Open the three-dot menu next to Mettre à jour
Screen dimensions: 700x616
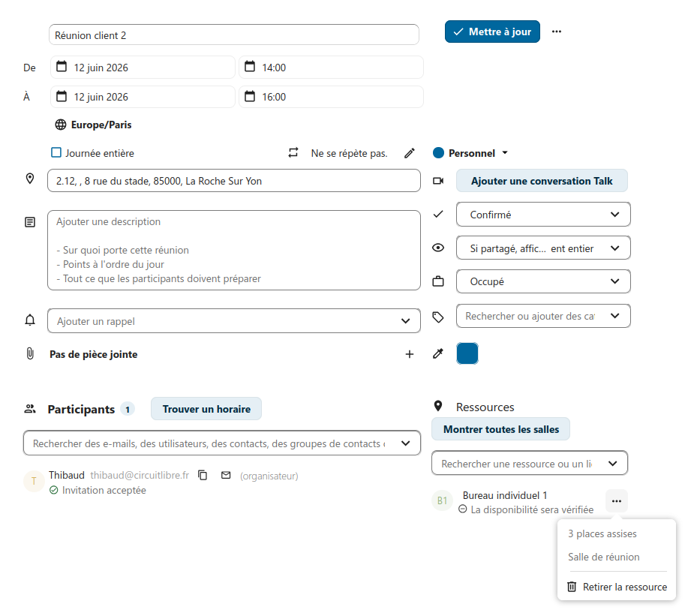[x=556, y=32]
